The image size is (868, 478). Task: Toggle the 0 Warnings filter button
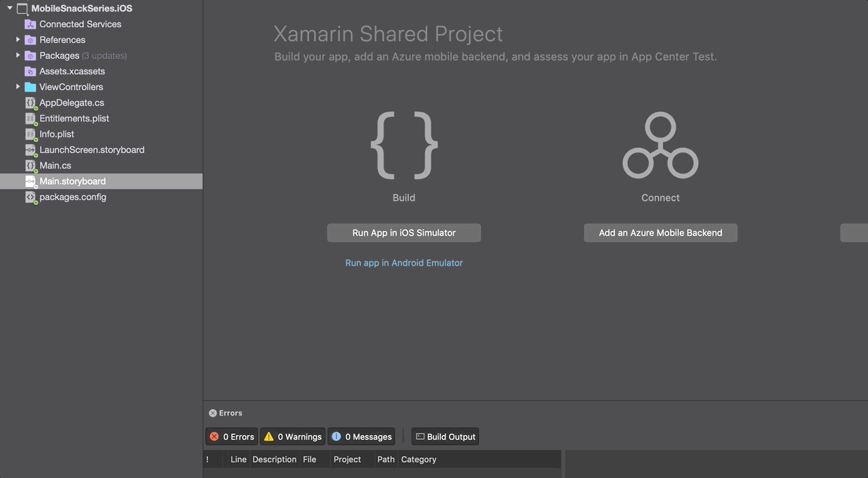pos(293,437)
